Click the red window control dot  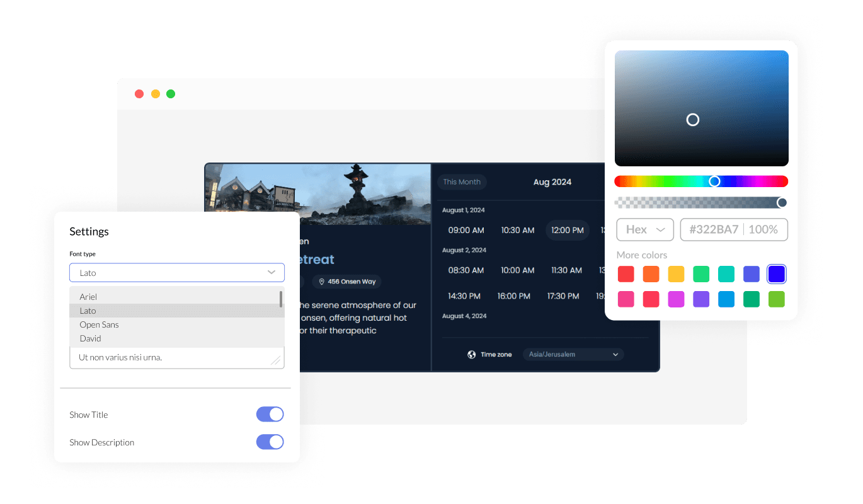pos(139,94)
